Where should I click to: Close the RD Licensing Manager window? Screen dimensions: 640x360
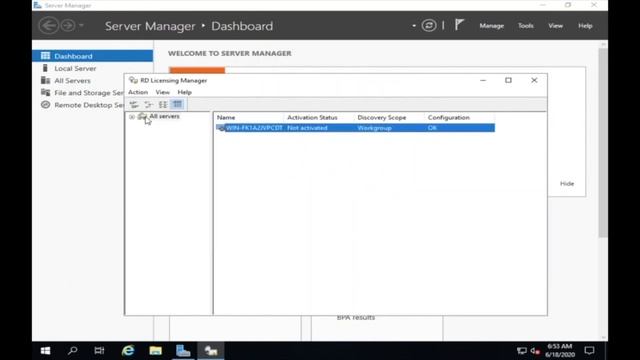pos(534,80)
